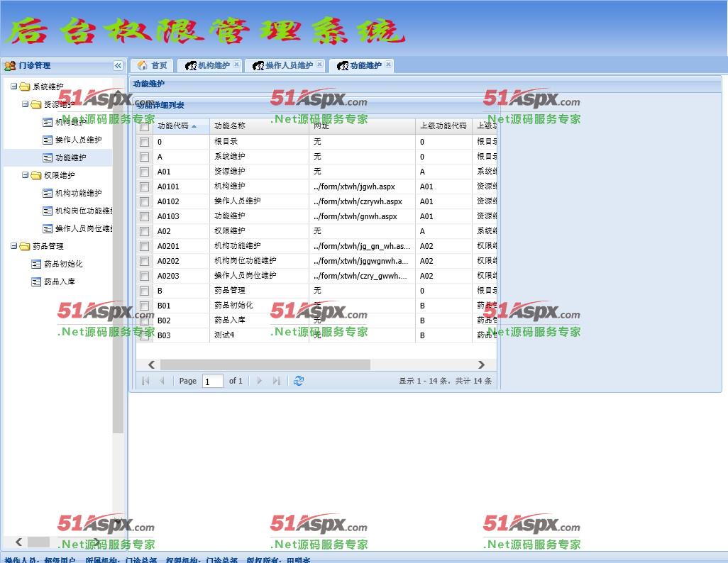Image resolution: width=728 pixels, height=563 pixels.
Task: Check the row with code A0103
Action: tap(144, 216)
